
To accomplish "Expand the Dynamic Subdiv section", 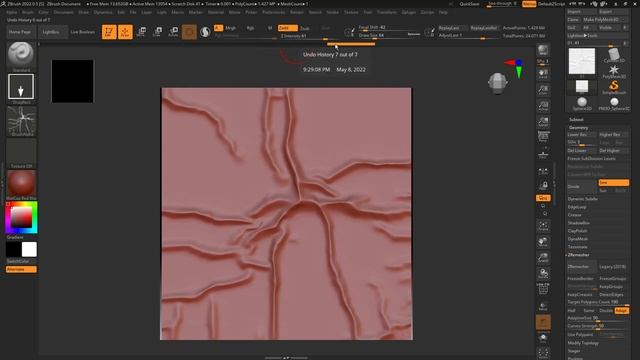I will click(583, 199).
